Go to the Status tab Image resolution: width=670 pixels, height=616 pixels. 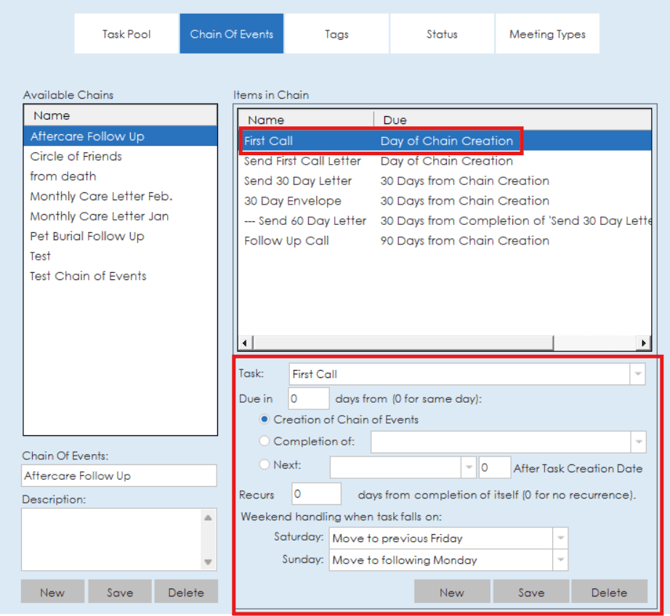(x=441, y=34)
